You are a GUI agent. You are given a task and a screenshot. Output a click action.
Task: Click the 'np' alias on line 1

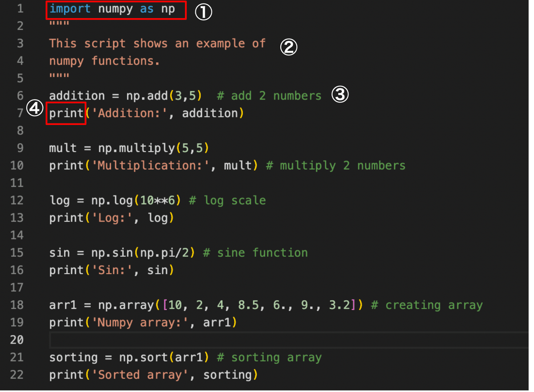pos(168,9)
